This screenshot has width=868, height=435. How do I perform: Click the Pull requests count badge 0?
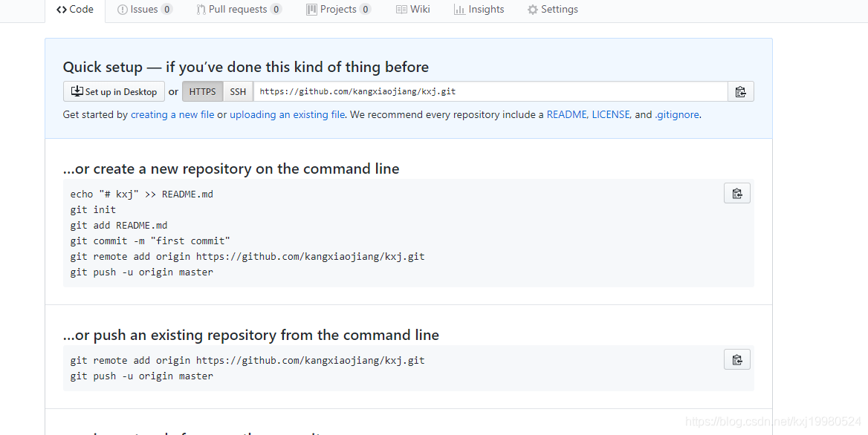276,10
